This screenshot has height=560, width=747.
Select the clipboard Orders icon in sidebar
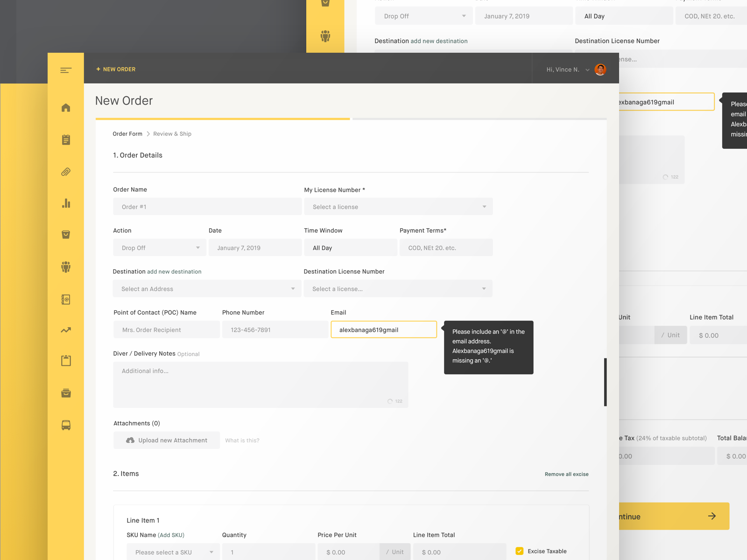pyautogui.click(x=65, y=140)
